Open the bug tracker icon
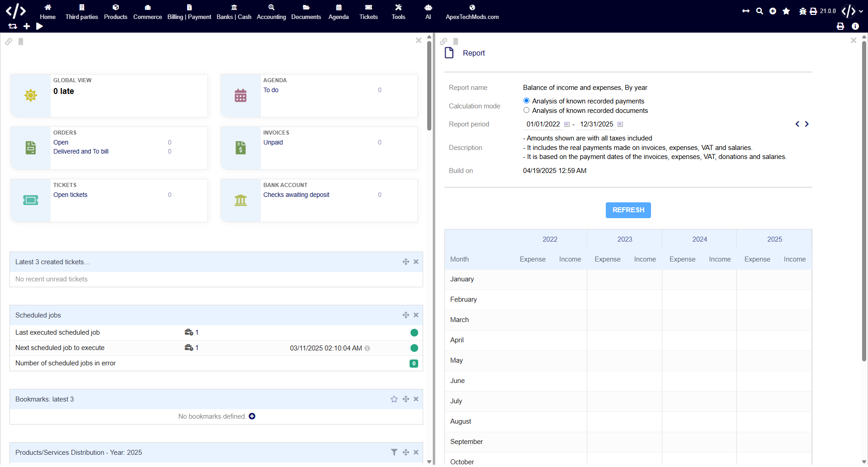Image resolution: width=868 pixels, height=467 pixels. (802, 11)
